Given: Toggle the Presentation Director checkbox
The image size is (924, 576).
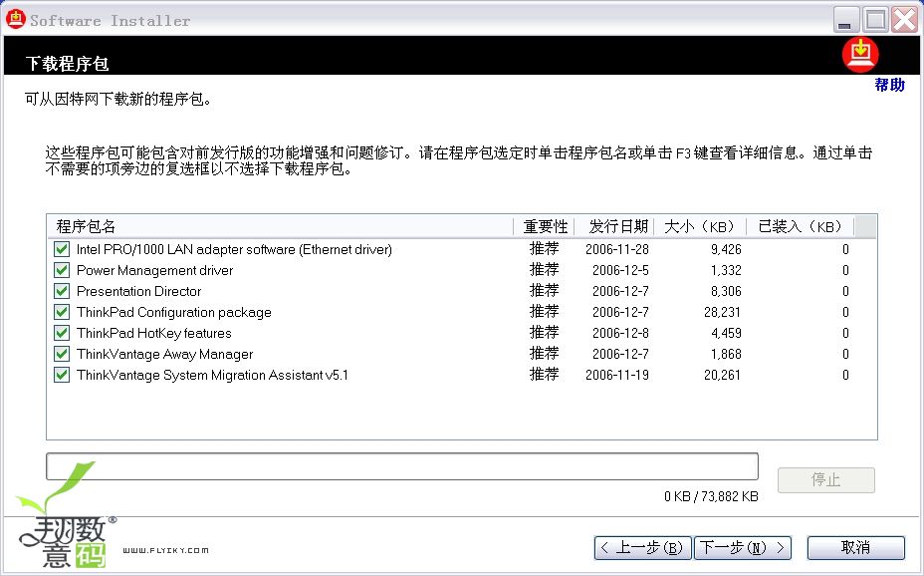Looking at the screenshot, I should coord(62,291).
